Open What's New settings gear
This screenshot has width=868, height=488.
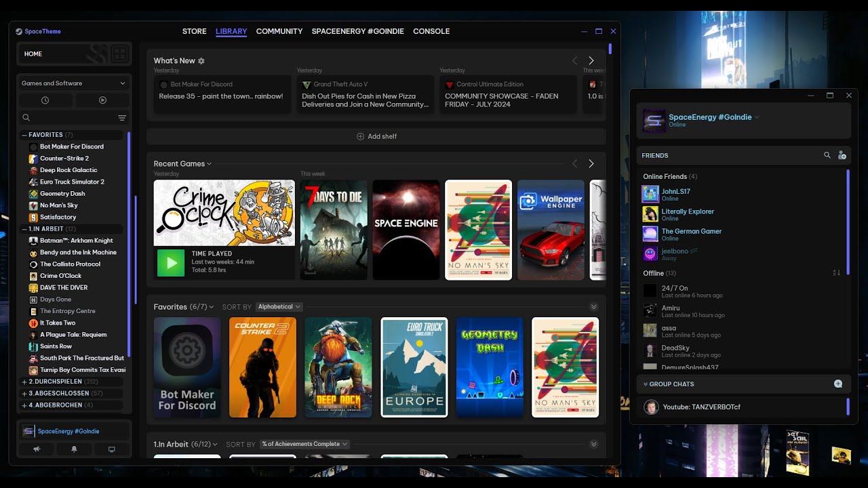click(201, 61)
